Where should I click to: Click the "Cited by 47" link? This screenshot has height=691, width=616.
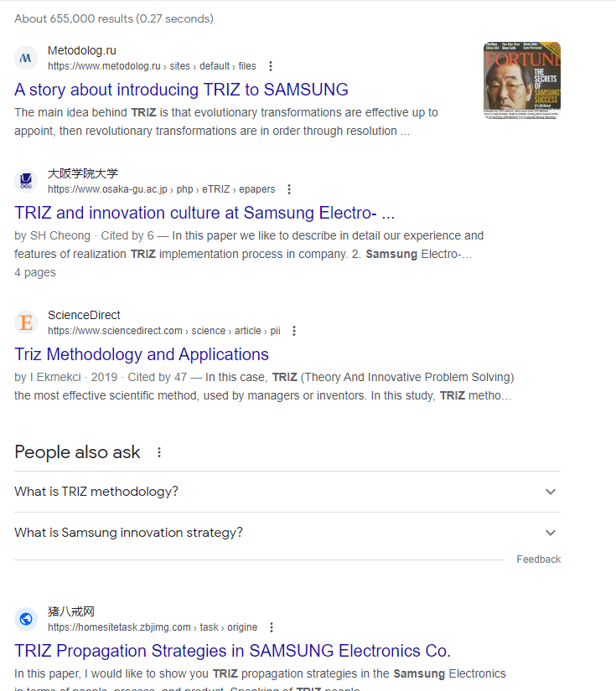click(x=157, y=377)
